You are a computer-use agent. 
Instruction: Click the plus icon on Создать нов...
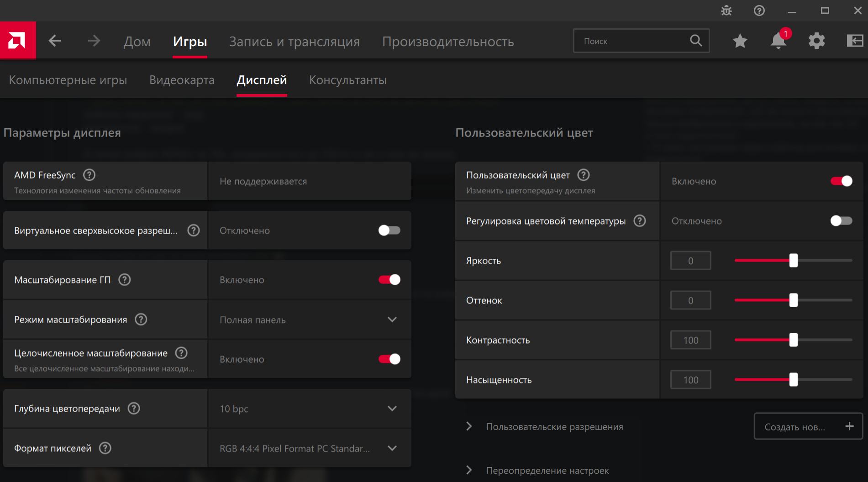click(x=849, y=426)
